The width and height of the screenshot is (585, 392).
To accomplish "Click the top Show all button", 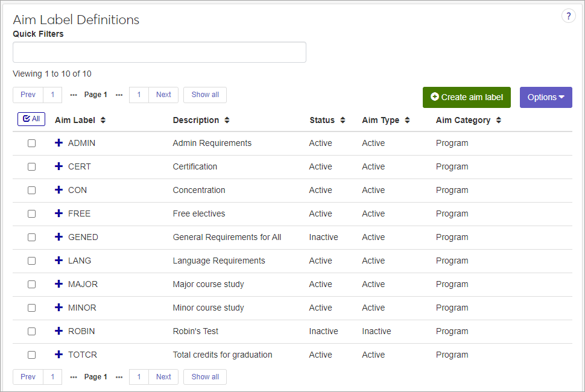I will click(205, 95).
